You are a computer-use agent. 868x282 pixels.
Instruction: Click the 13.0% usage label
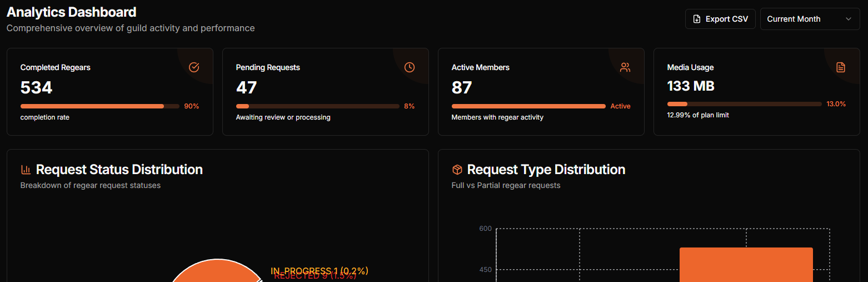tap(836, 104)
